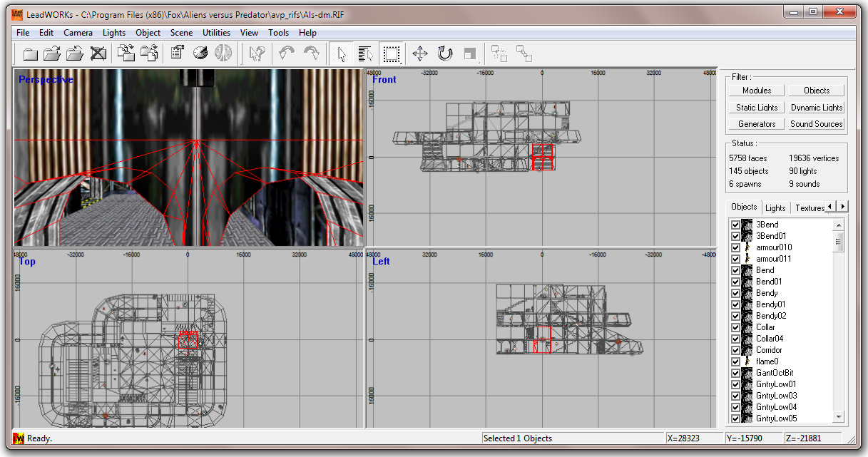Toggle the Collar checkbox
Image resolution: width=868 pixels, height=457 pixels.
[x=735, y=327]
